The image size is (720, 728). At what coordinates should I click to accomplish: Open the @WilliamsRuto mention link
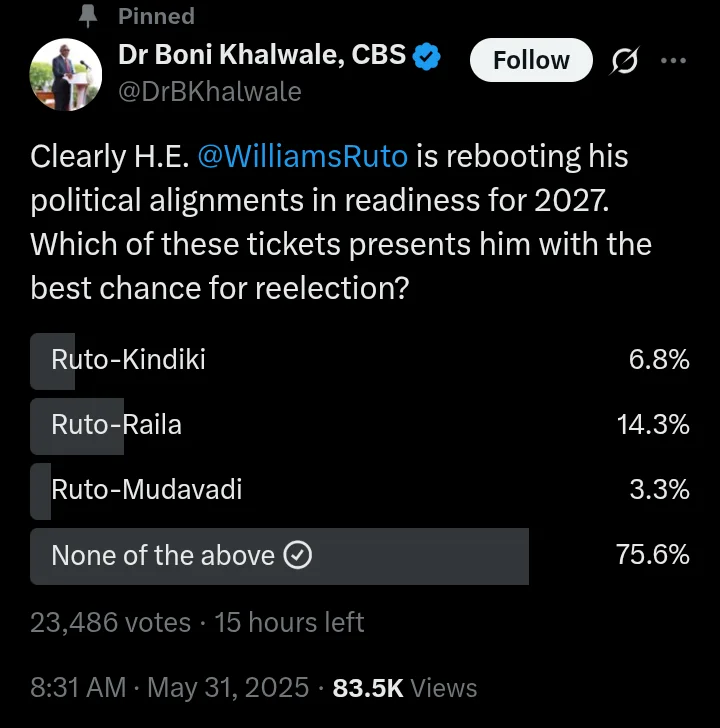303,156
